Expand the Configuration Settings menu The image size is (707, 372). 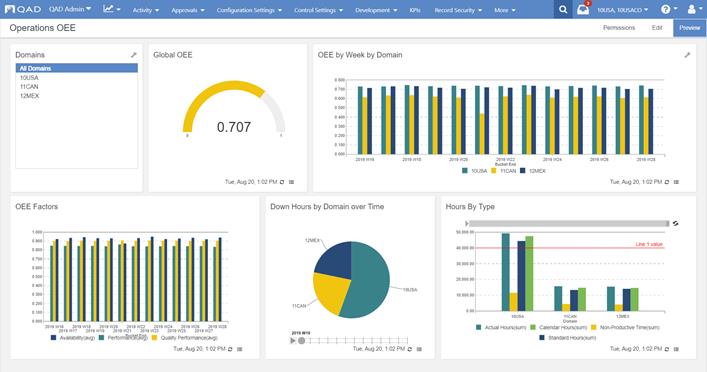coord(249,10)
